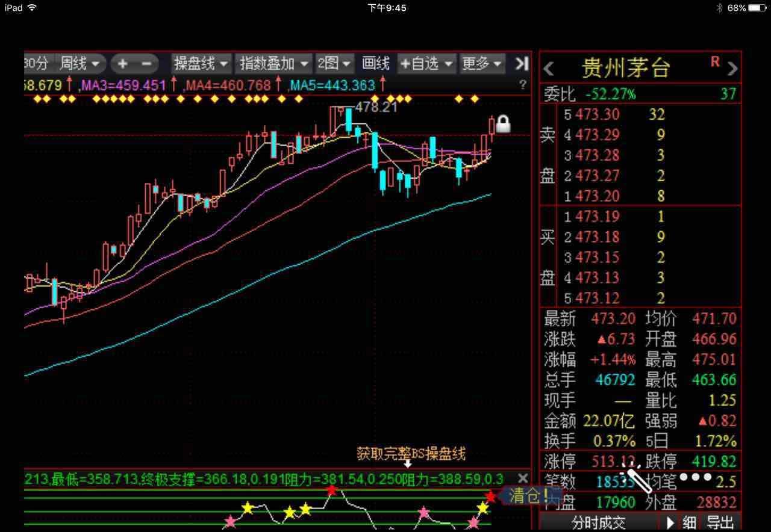Screen dimensions: 771x532
Task: Tap the 下午9:45 clock
Action: pos(387,8)
